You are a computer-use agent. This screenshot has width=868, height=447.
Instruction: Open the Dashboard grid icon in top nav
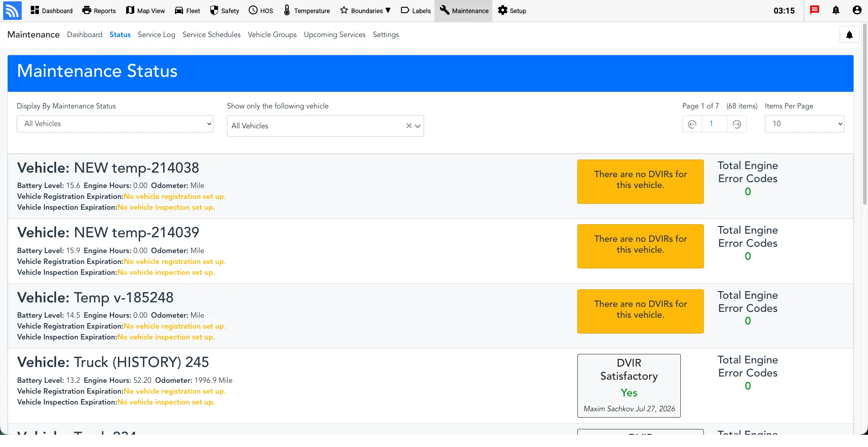tap(35, 10)
